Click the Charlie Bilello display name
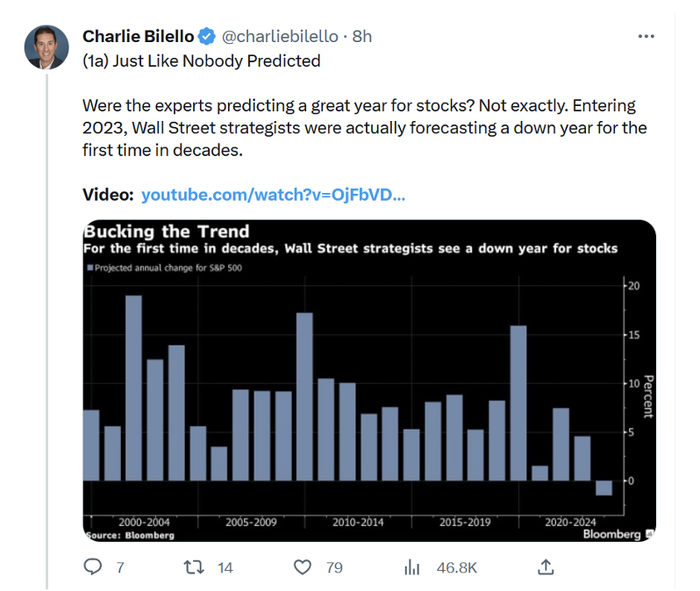 coord(139,36)
